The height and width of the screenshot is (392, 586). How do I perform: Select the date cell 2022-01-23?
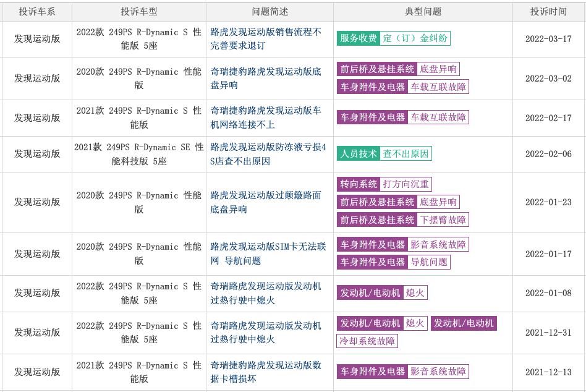coord(549,202)
